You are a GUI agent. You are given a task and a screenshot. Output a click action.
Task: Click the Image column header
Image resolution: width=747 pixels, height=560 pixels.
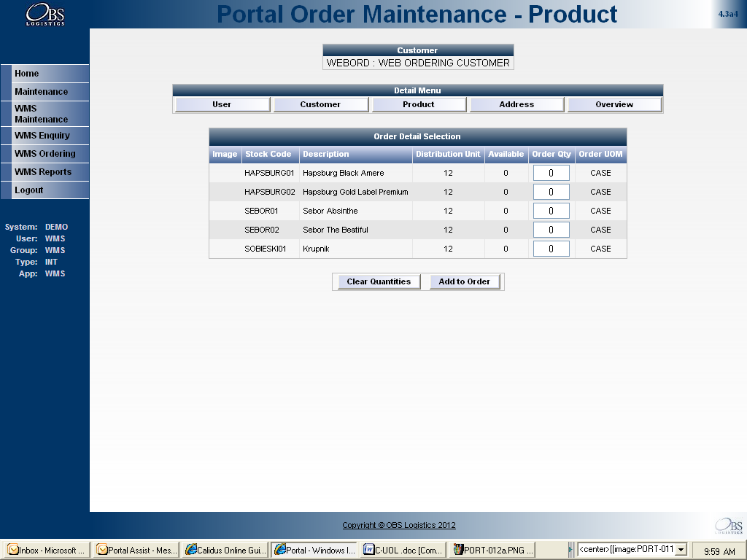(225, 155)
